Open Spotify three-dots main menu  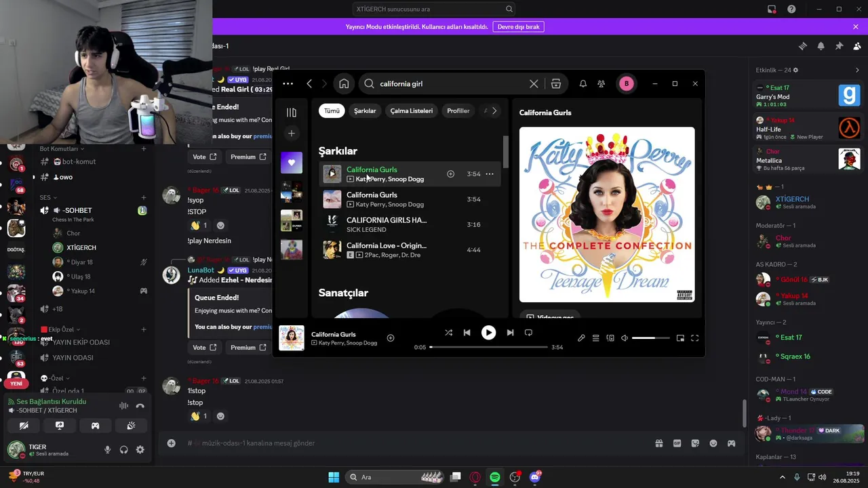pos(288,84)
